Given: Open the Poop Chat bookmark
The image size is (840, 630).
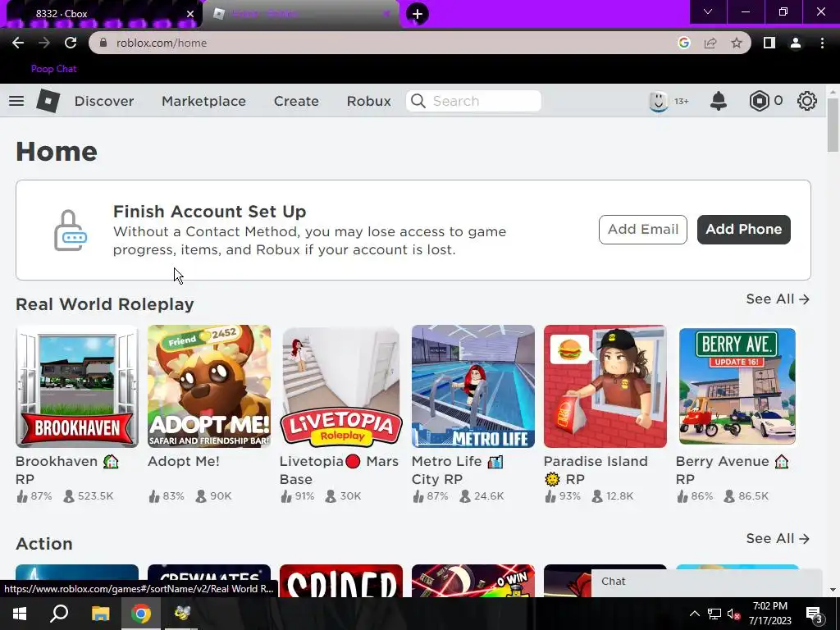Looking at the screenshot, I should [x=53, y=69].
